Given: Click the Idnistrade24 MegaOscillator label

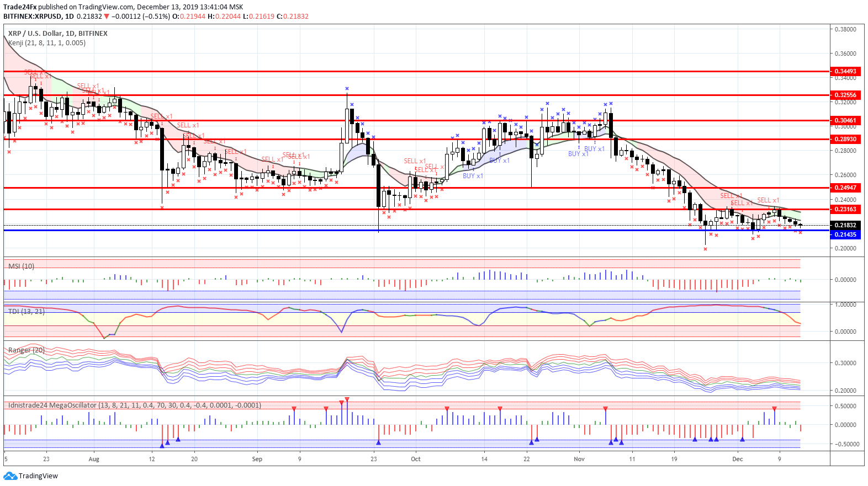Looking at the screenshot, I should 135,405.
